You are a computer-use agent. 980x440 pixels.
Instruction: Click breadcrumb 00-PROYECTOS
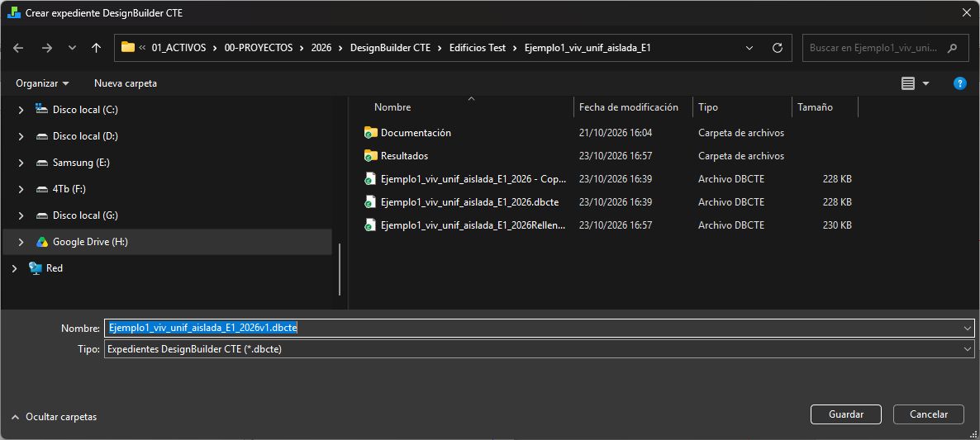click(259, 48)
